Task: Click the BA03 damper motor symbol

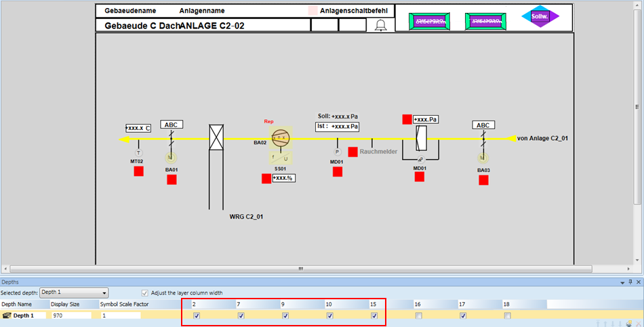Action: click(483, 157)
